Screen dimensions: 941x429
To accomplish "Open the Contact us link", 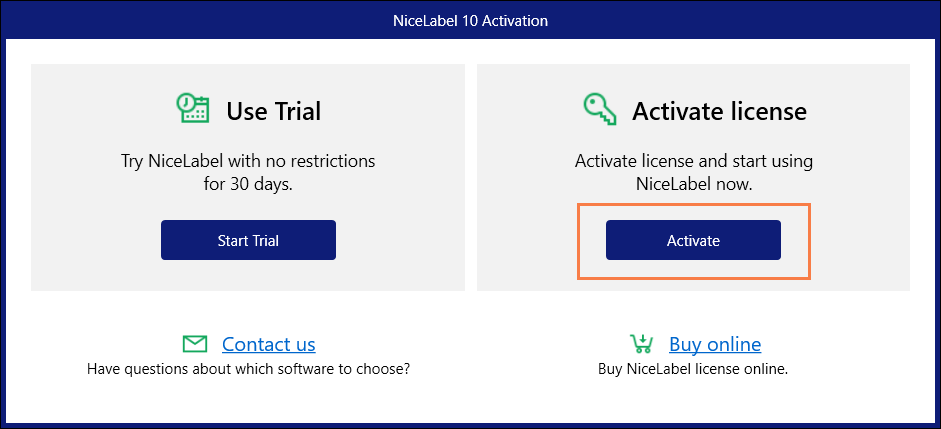I will pyautogui.click(x=268, y=344).
